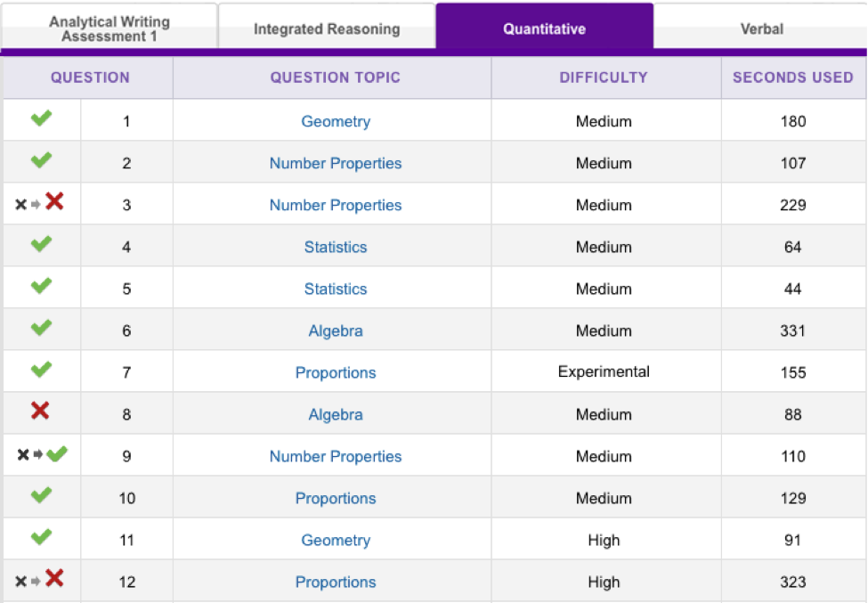Click the Difficulty column header

603,77
